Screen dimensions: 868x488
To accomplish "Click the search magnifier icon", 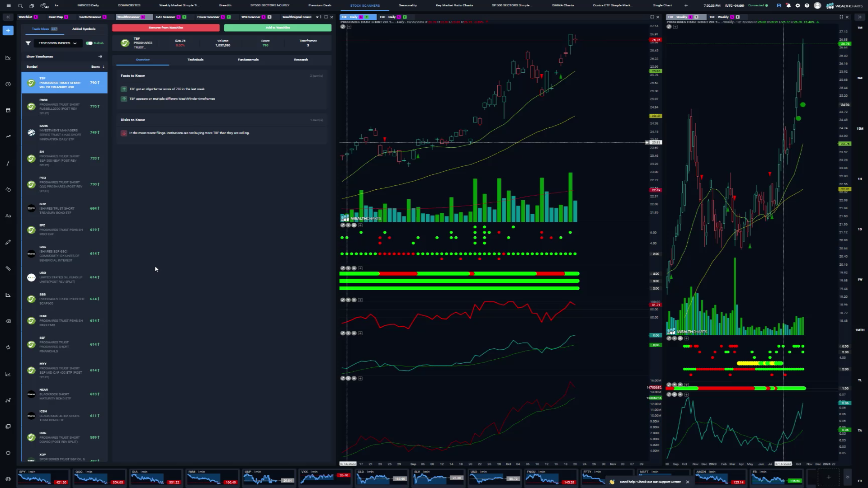I will [x=20, y=5].
